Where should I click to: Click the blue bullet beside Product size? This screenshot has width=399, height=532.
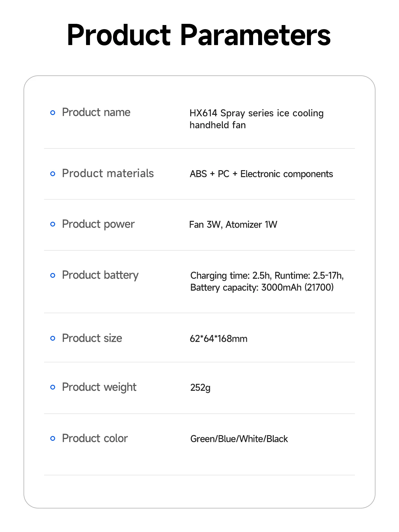[53, 338]
